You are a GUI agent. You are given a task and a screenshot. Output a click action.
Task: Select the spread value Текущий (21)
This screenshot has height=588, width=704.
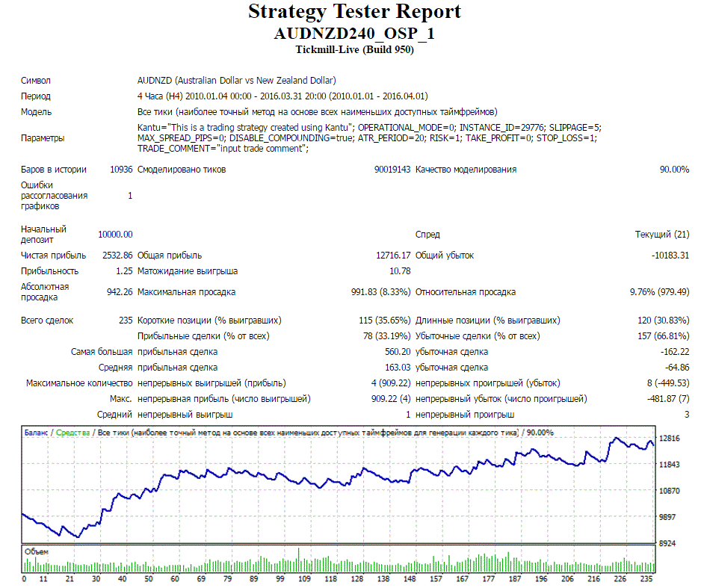(x=662, y=235)
